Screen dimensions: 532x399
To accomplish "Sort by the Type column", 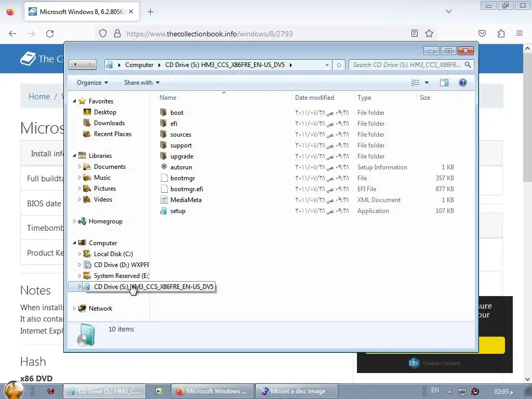I will click(364, 97).
